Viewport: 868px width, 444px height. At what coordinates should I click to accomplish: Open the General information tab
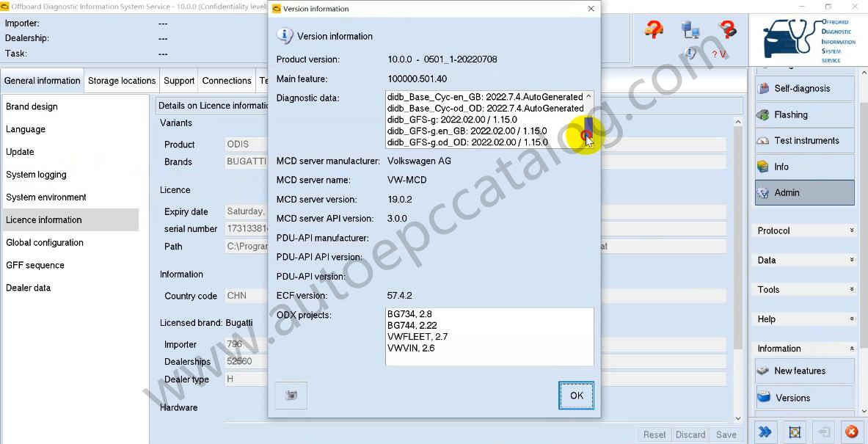(42, 81)
